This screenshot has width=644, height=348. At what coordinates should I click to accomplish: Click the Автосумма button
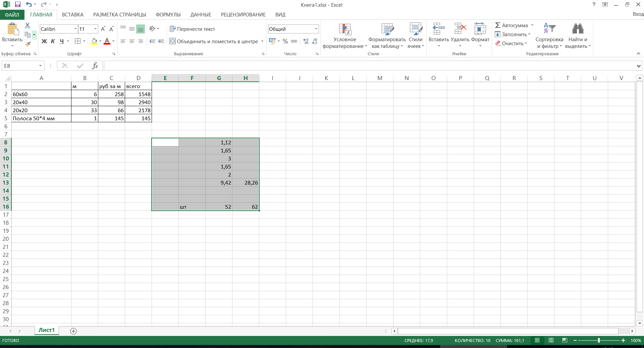[511, 25]
